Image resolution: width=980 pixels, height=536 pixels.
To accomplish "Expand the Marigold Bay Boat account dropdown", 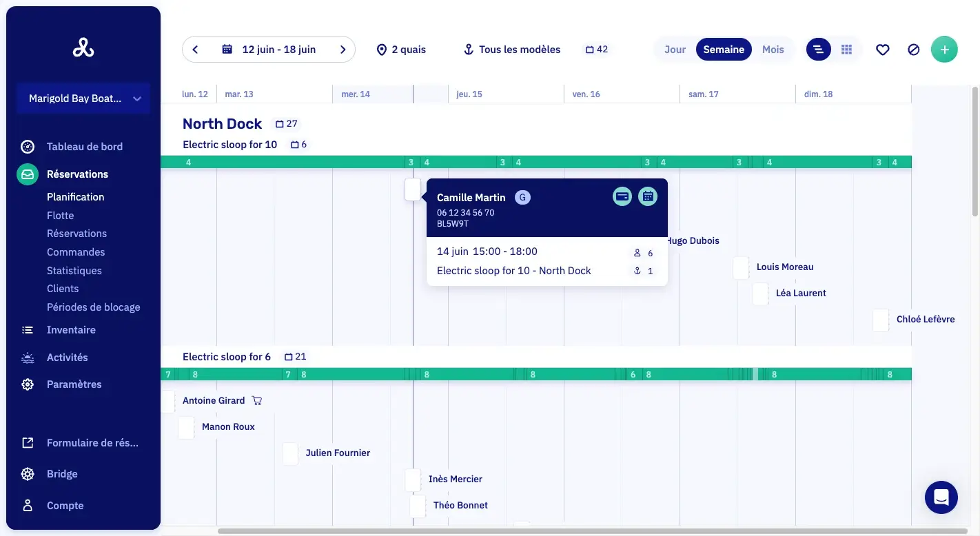I will (x=83, y=99).
